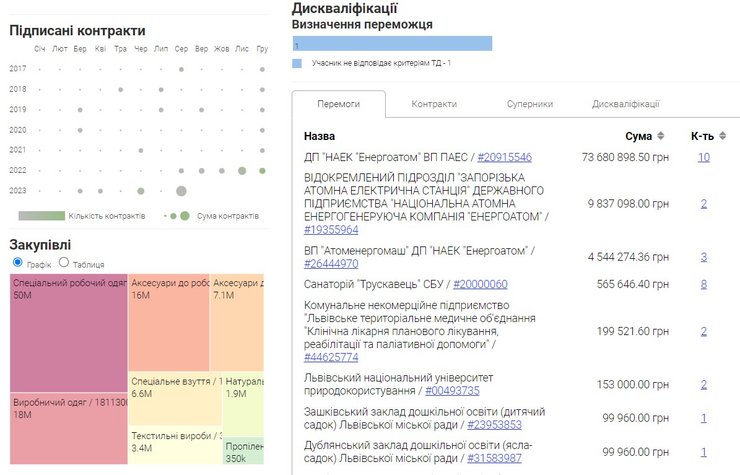
Task: Open link #19355964 for Запорізька АЕС
Action: [x=331, y=230]
